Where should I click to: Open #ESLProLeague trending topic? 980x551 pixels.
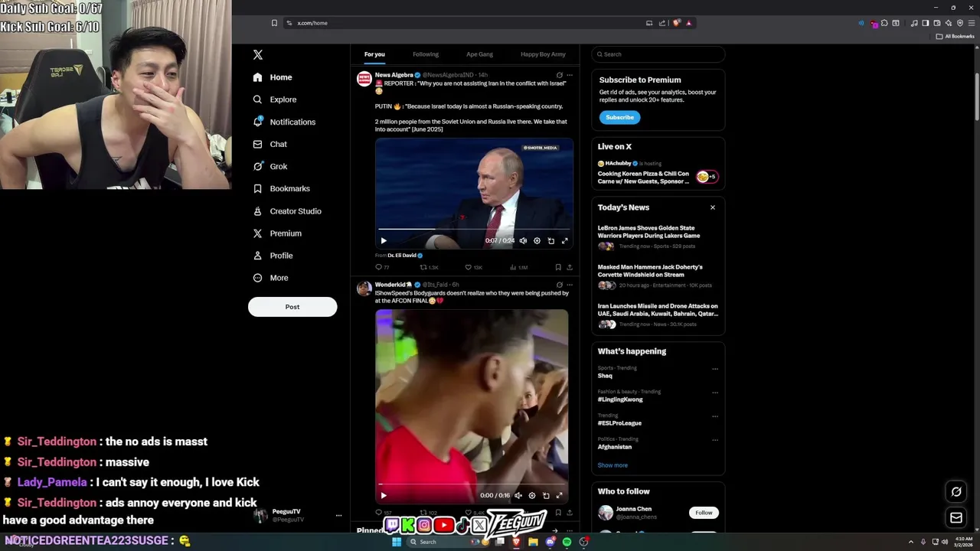click(619, 423)
